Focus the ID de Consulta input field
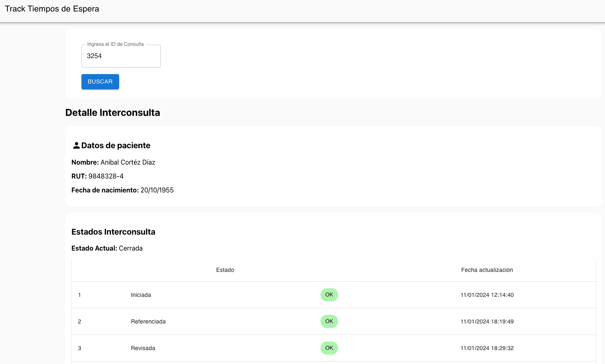The image size is (605, 364). (x=121, y=56)
